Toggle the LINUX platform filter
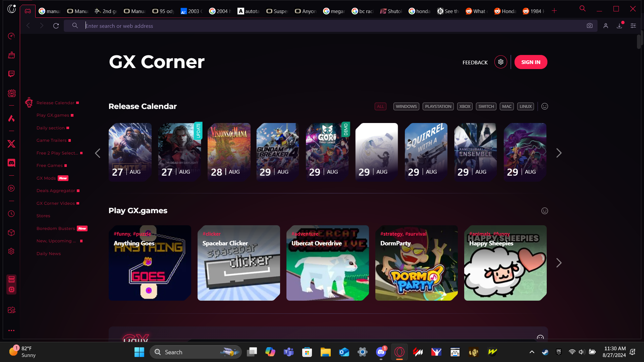This screenshot has height=362, width=644. [x=525, y=107]
